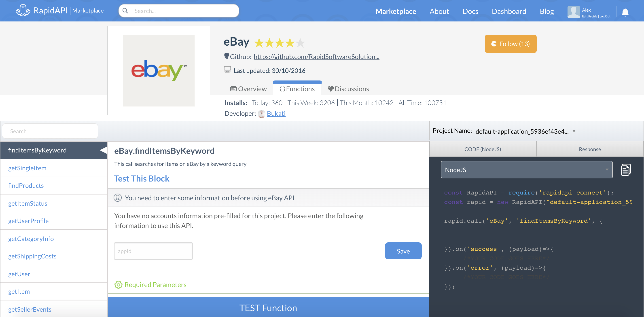
Task: Click the require('rapidapi-connect') code line
Action: pos(529,192)
